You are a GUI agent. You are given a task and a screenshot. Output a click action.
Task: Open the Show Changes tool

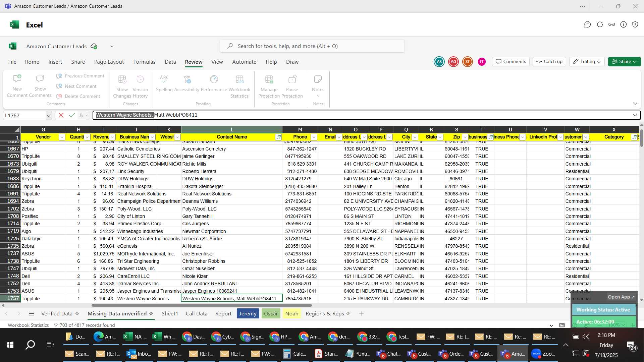pos(122,86)
